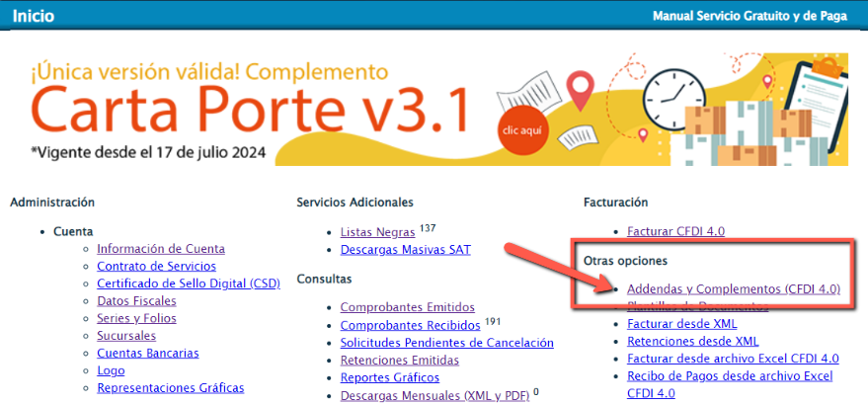Open Facturar desde XML link

(x=682, y=324)
